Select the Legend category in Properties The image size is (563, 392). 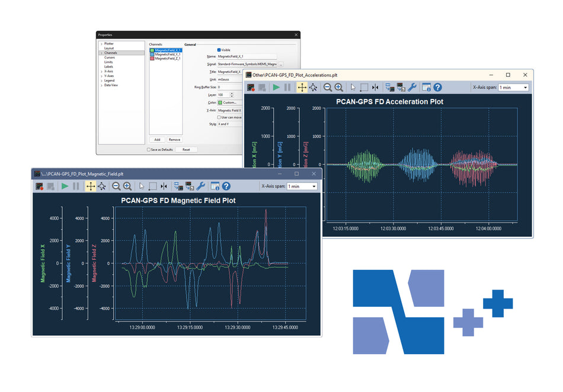pyautogui.click(x=110, y=80)
